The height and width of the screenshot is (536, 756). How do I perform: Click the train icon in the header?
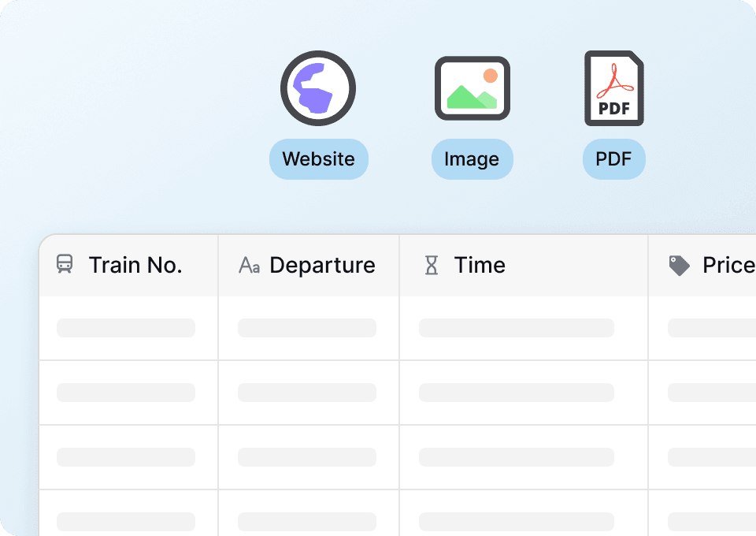tap(65, 265)
